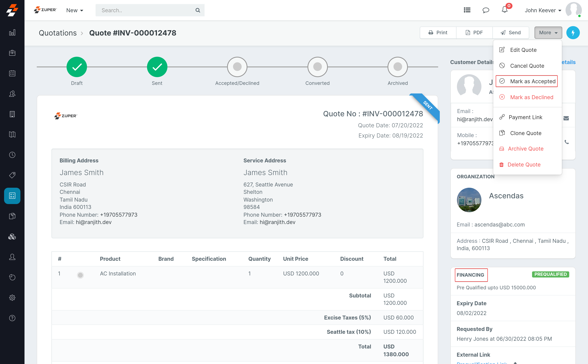Select the Archived status step circle

pos(397,67)
